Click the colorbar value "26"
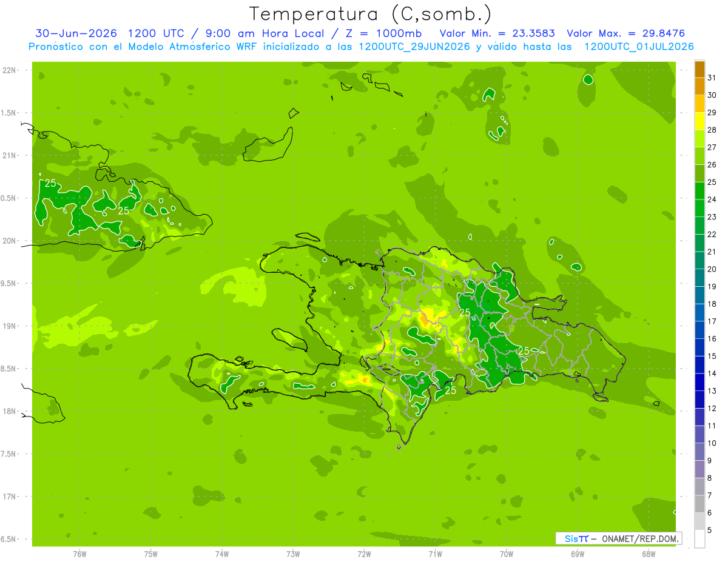728x562 pixels. (712, 165)
